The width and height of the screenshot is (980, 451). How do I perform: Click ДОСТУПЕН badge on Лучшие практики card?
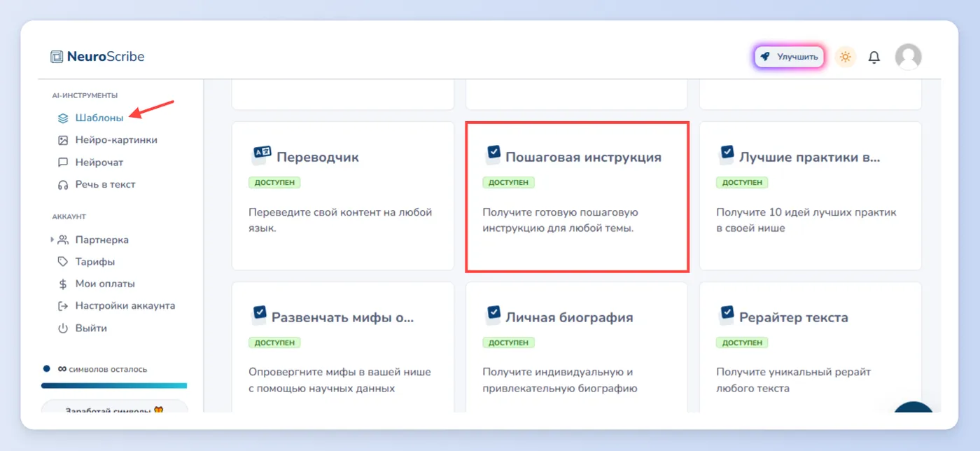pos(742,183)
